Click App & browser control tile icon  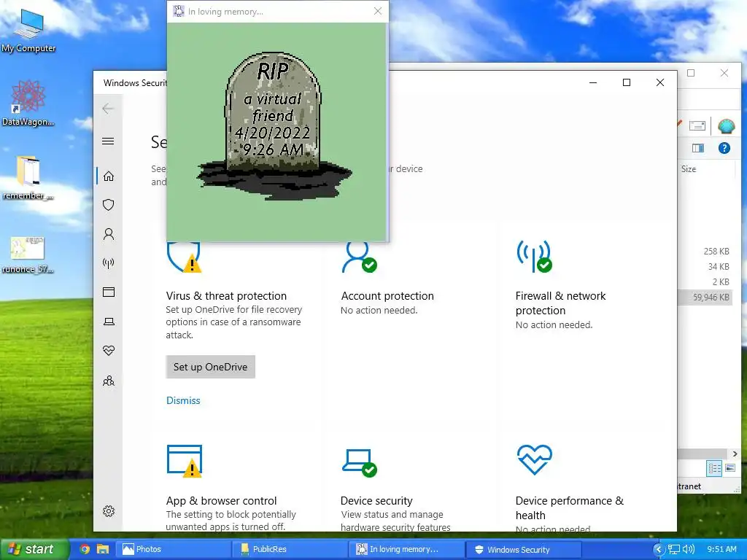[x=185, y=461]
